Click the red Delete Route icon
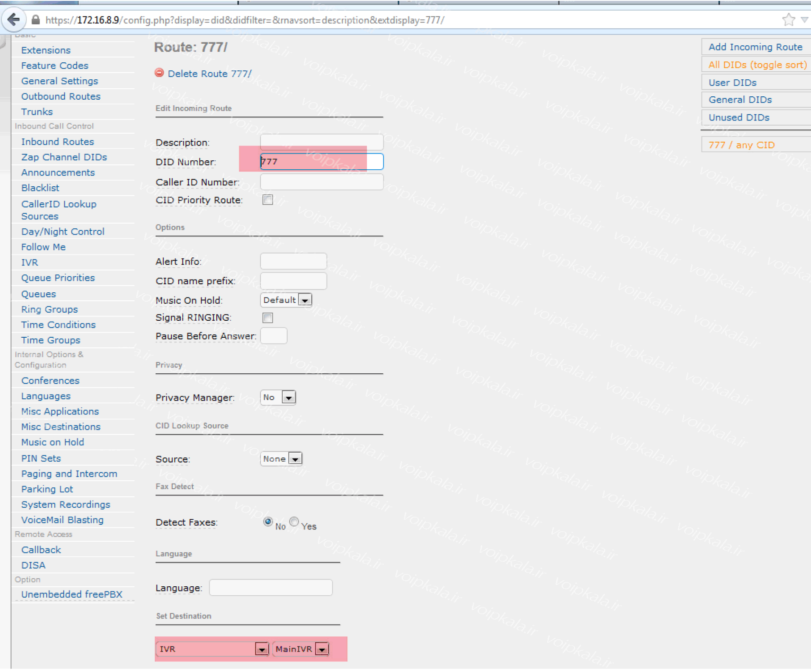The height and width of the screenshot is (672, 811). (159, 73)
